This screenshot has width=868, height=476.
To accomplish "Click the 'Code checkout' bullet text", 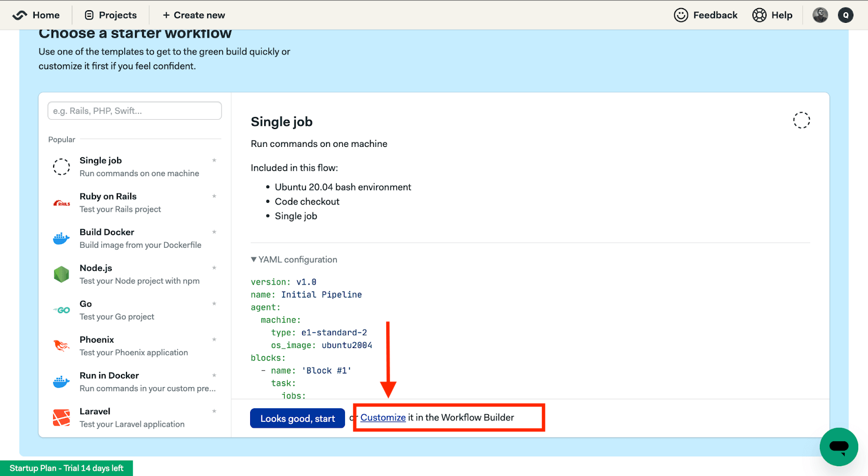I will click(307, 202).
